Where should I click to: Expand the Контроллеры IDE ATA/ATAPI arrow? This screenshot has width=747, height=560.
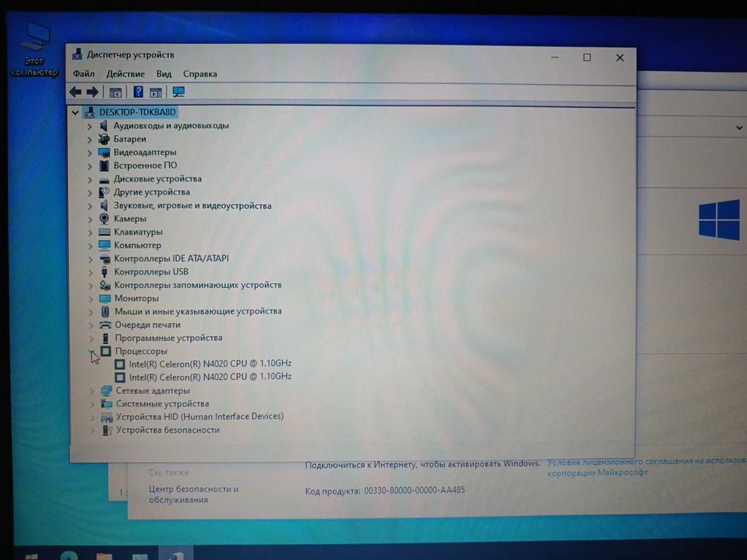coord(90,259)
